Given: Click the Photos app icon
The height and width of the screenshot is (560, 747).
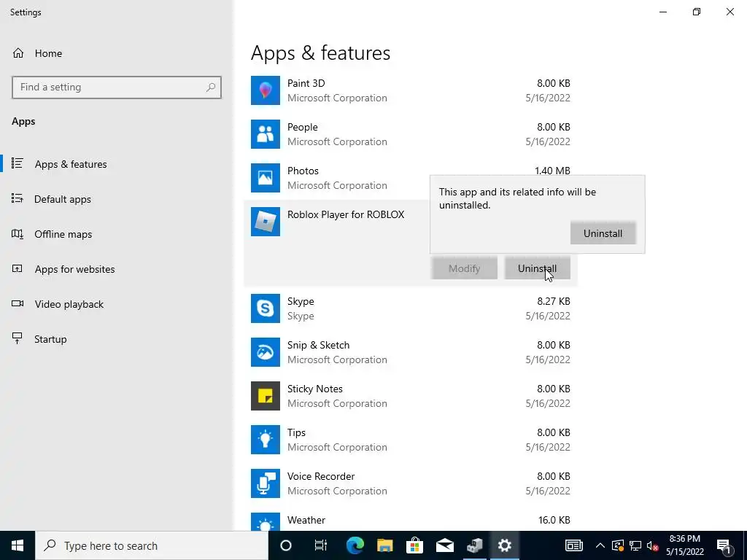Looking at the screenshot, I should click(266, 178).
